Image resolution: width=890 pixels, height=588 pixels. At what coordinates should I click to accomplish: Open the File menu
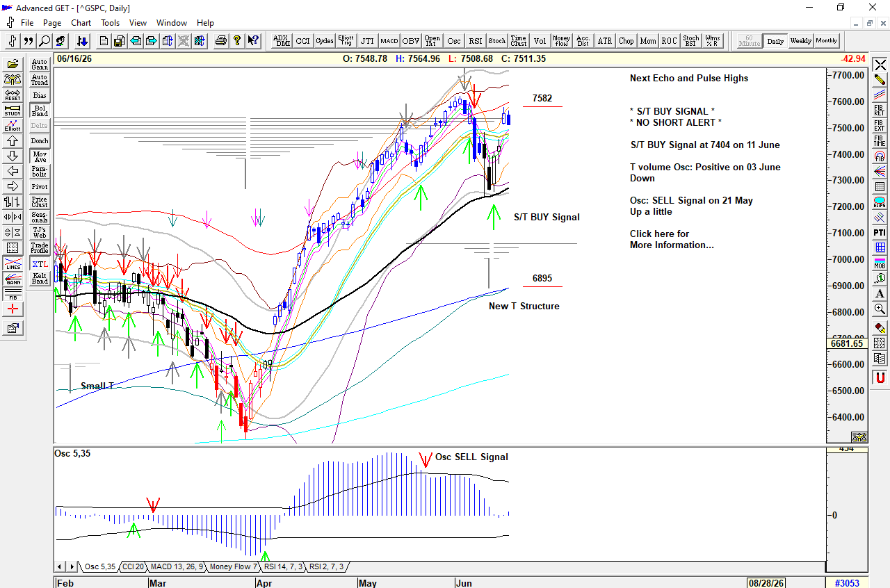tap(27, 23)
